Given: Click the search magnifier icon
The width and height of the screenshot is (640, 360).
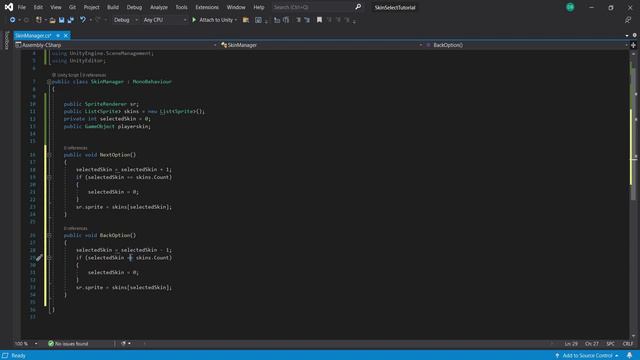Looking at the screenshot, I should click(x=358, y=7).
